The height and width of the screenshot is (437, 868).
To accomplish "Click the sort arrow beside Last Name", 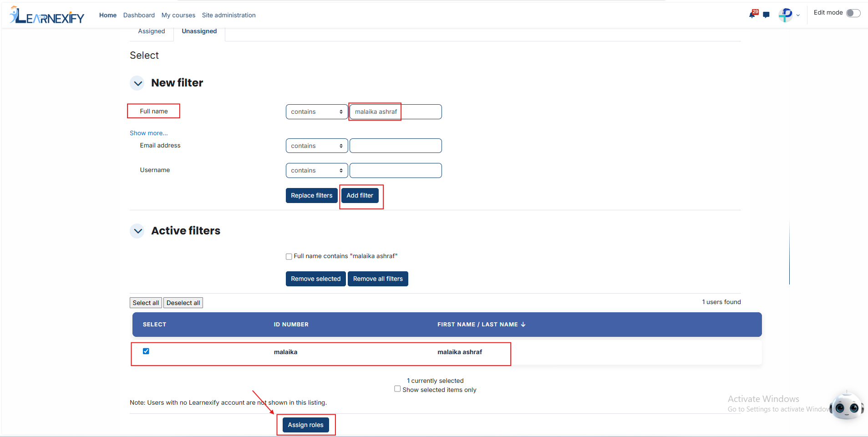I will [x=523, y=325].
